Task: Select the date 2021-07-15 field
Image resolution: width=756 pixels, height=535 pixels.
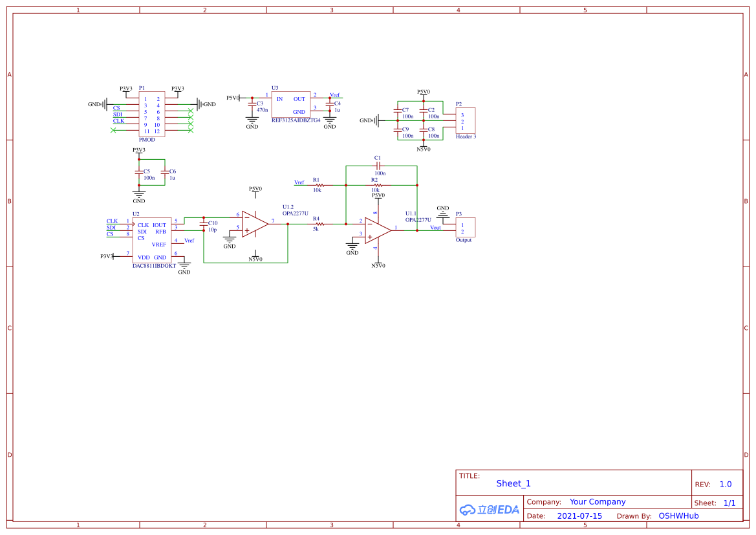Action: coord(579,516)
